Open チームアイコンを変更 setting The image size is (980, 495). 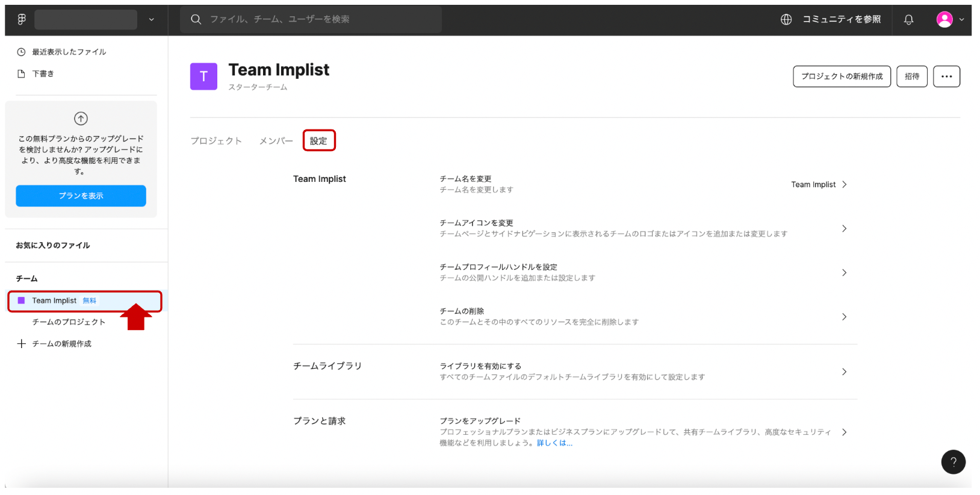476,223
